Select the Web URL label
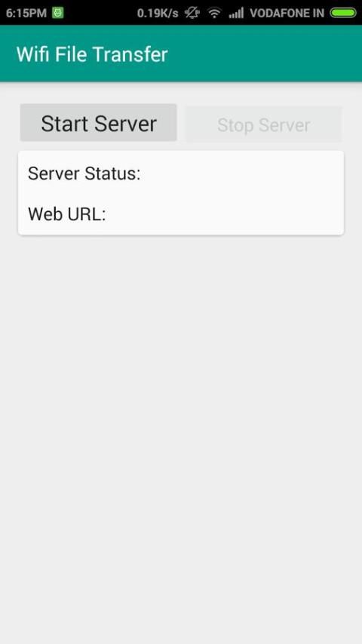This screenshot has height=644, width=362. pyautogui.click(x=67, y=213)
